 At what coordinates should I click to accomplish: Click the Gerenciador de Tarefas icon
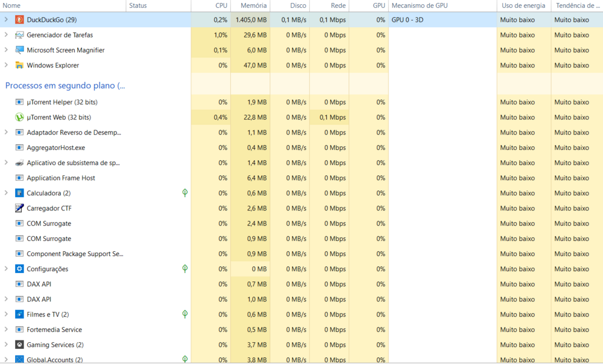click(x=19, y=35)
